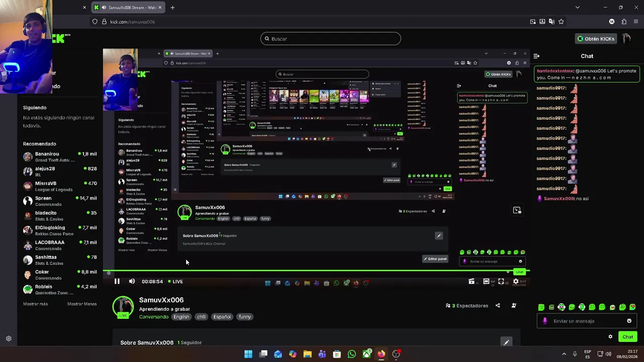This screenshot has width=644, height=362.
Task: Open the Windows Start menu
Action: pos(248,354)
